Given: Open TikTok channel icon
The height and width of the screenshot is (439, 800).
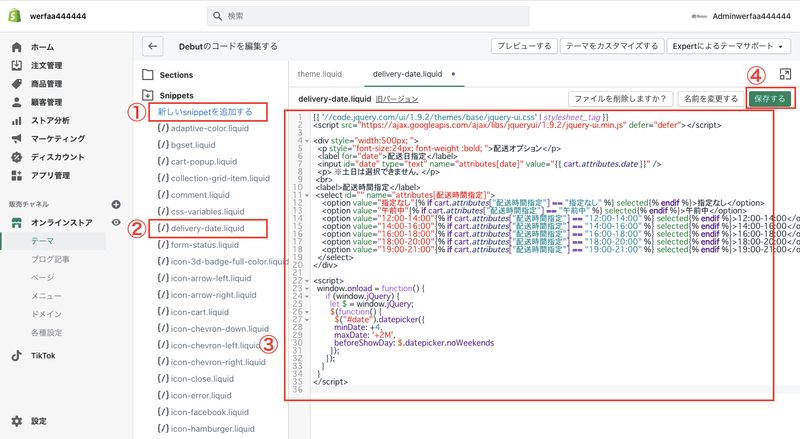Looking at the screenshot, I should pyautogui.click(x=16, y=355).
